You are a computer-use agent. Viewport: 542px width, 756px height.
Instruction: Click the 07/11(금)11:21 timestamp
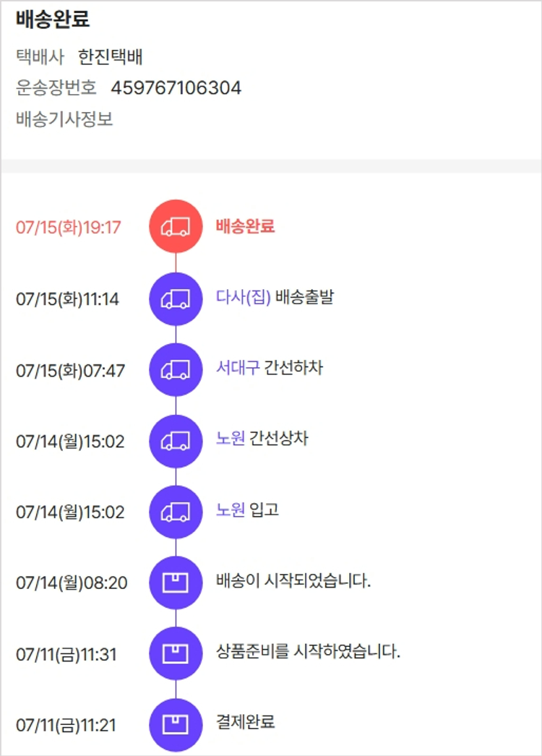(x=66, y=725)
